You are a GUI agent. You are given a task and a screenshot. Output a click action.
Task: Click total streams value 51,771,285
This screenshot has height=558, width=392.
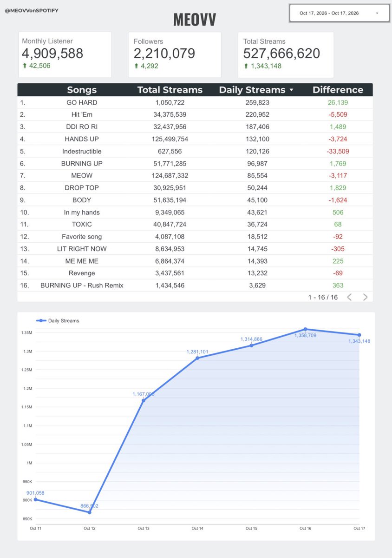coord(169,163)
